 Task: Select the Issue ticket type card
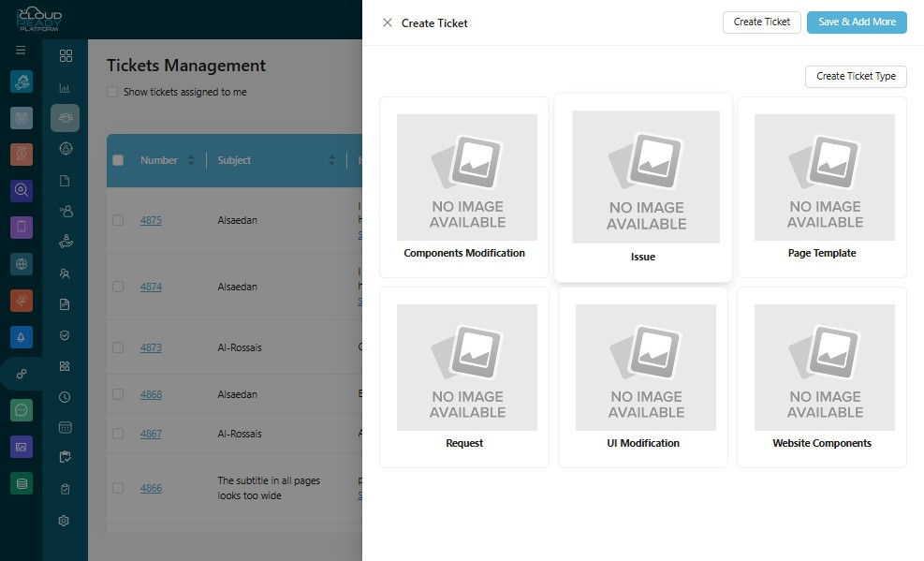point(643,186)
